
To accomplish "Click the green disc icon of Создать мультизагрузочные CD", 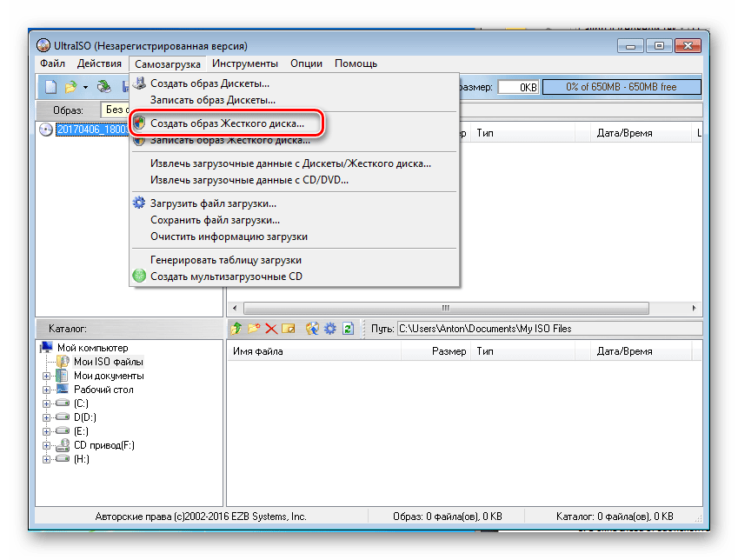I will click(x=139, y=276).
